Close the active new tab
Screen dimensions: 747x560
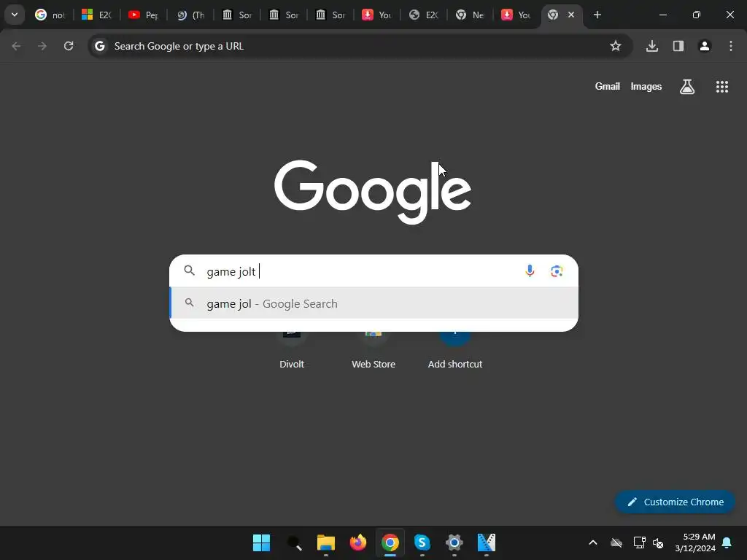pyautogui.click(x=571, y=15)
